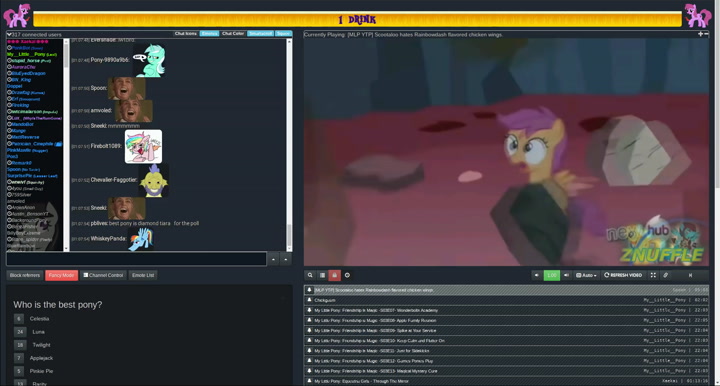Viewport: 720px width, 386px height.
Task: Open the playlist search magnifier icon
Action: 310,275
